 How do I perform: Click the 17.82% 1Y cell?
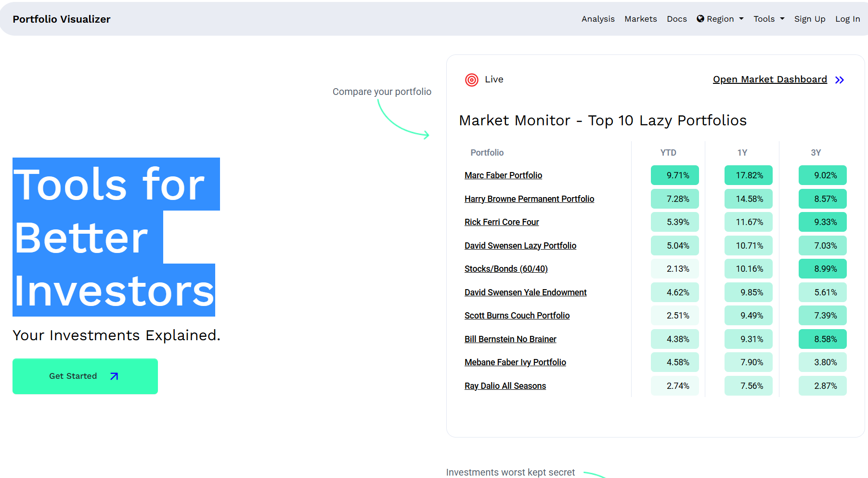(x=749, y=175)
